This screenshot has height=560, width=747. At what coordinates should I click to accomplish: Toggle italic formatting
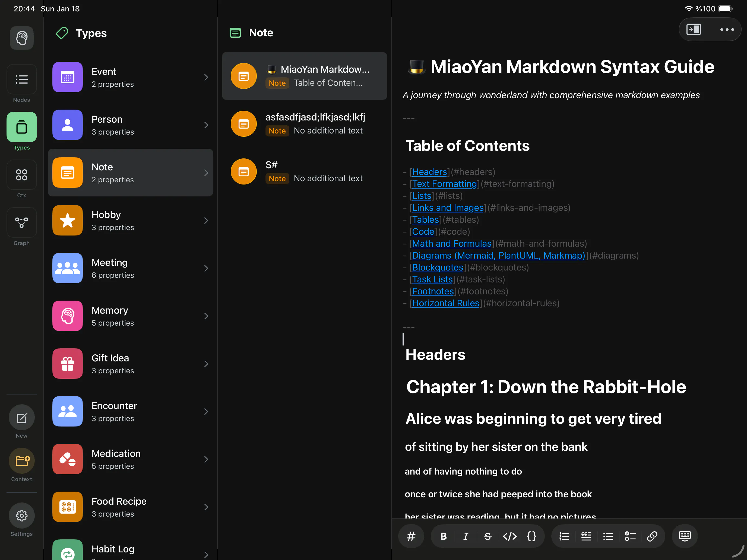(x=466, y=536)
